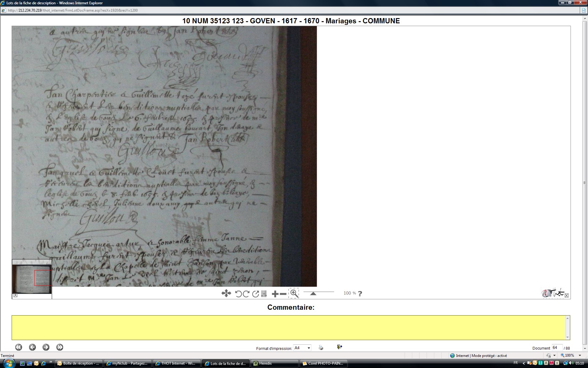Select the pan/move image tool
588x368 pixels.
[226, 293]
